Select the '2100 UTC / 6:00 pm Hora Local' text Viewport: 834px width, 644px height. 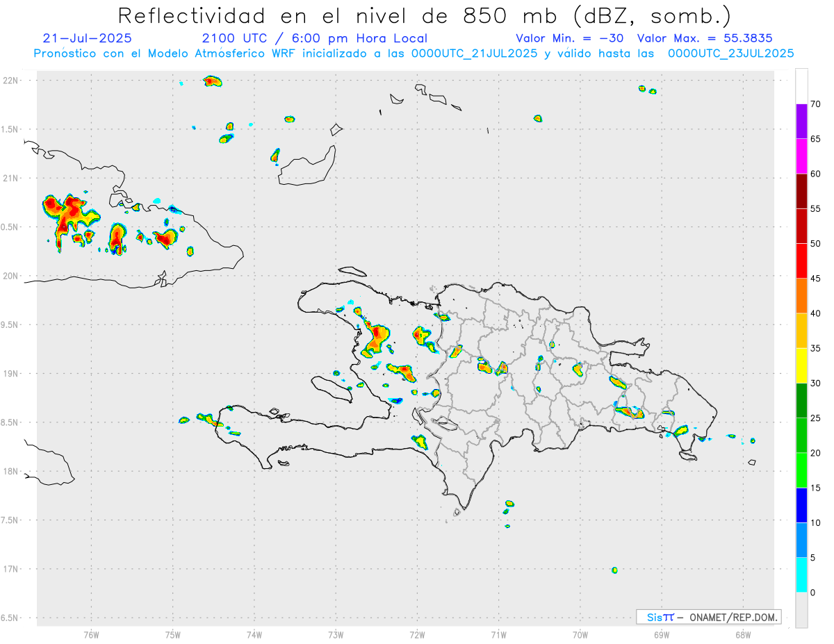[314, 38]
